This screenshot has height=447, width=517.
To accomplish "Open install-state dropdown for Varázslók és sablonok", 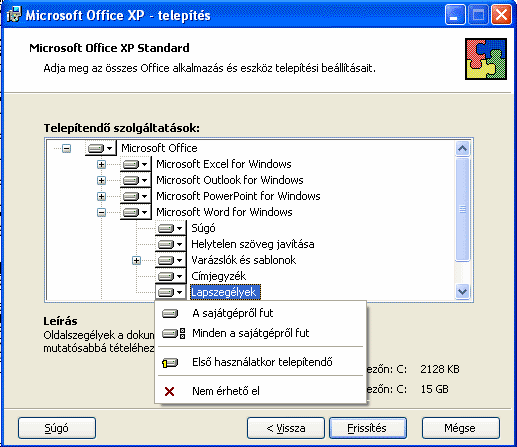I will point(170,260).
